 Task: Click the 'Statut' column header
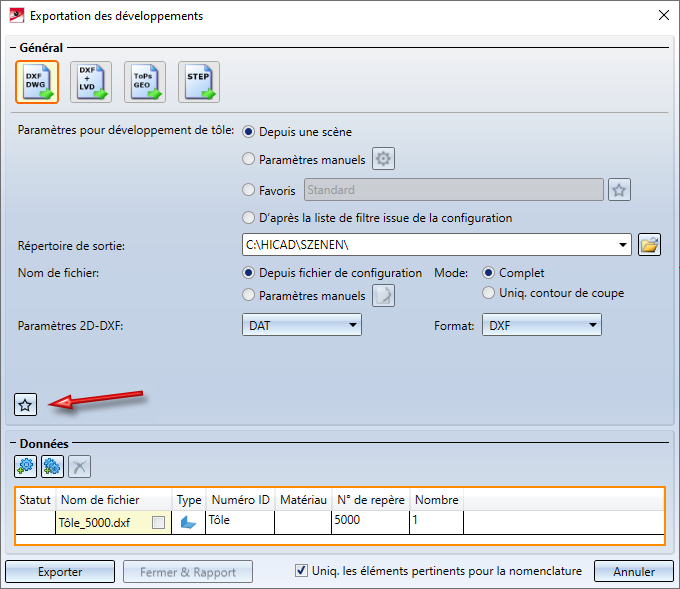coord(35,500)
